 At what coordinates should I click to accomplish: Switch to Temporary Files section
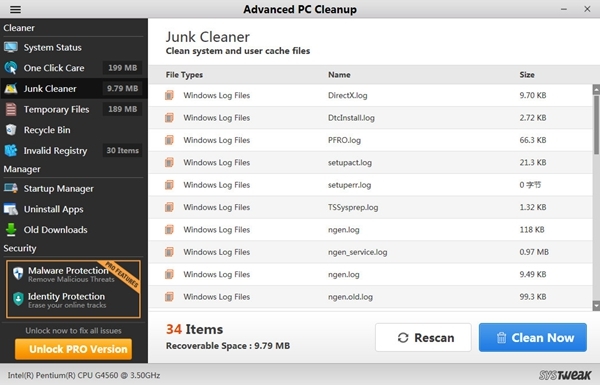74,109
